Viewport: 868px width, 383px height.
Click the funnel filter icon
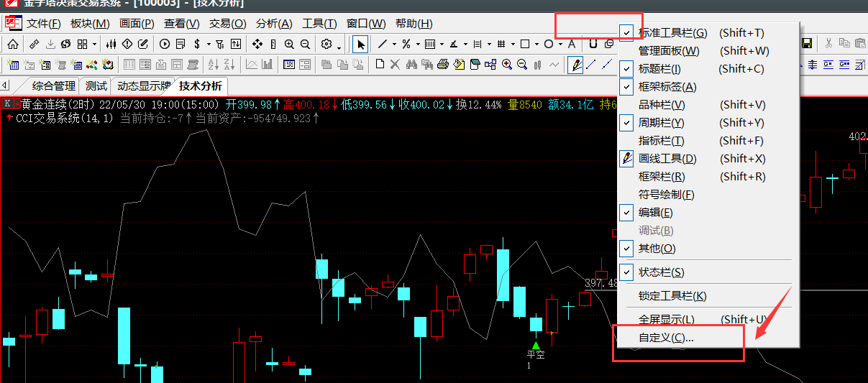click(219, 44)
